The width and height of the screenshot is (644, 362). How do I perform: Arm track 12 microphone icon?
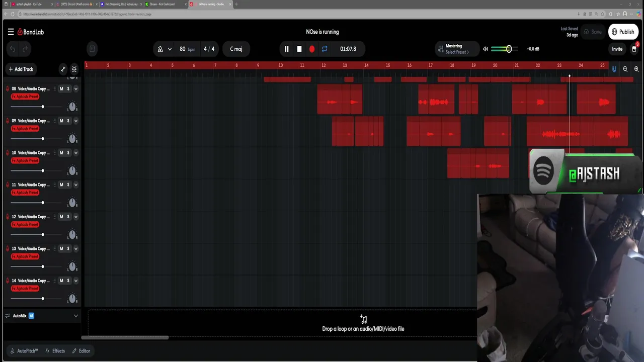[8, 217]
